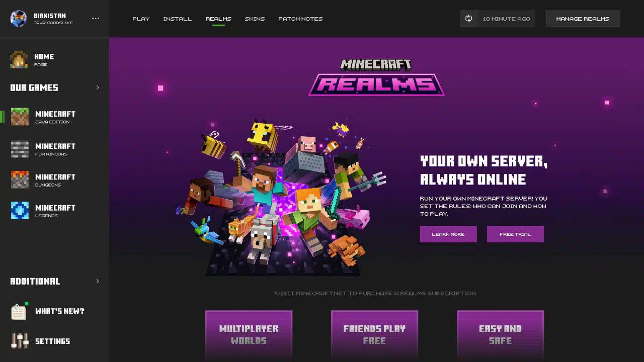Click the Learn More button
The height and width of the screenshot is (362, 644).
point(448,234)
